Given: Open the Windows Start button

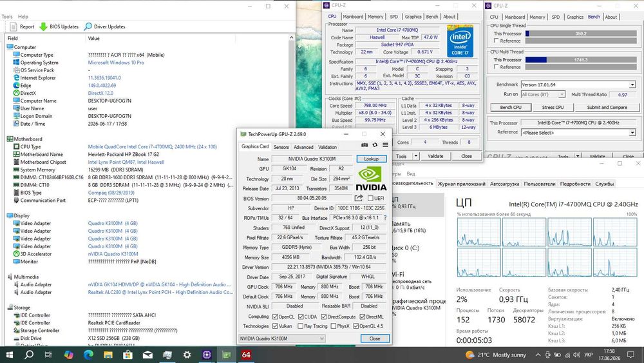Looking at the screenshot, I should click(x=9, y=355).
